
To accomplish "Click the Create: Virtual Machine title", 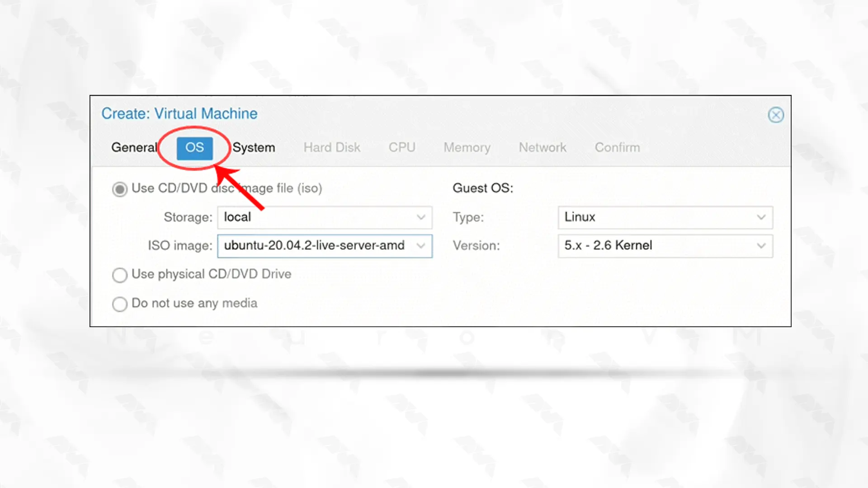I will [179, 113].
